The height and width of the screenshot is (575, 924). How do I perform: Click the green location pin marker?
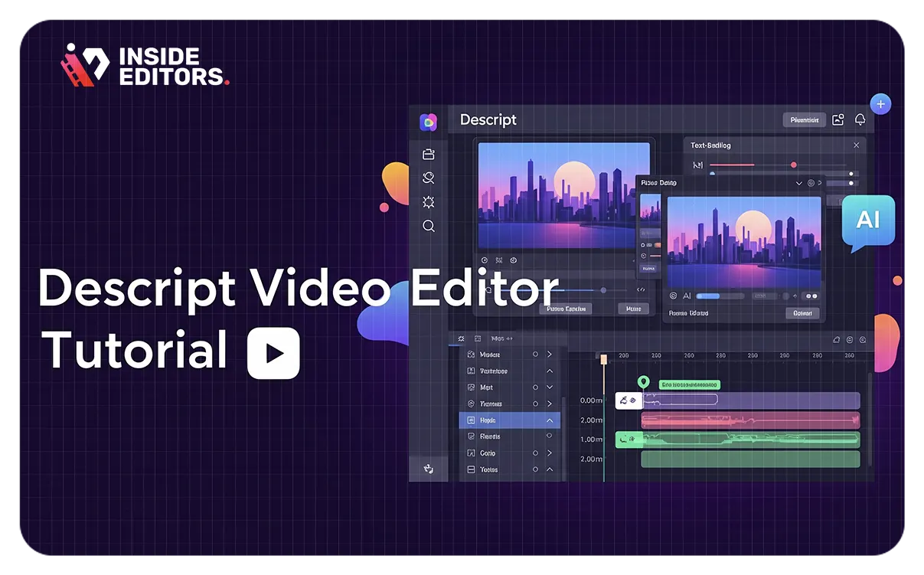(643, 382)
